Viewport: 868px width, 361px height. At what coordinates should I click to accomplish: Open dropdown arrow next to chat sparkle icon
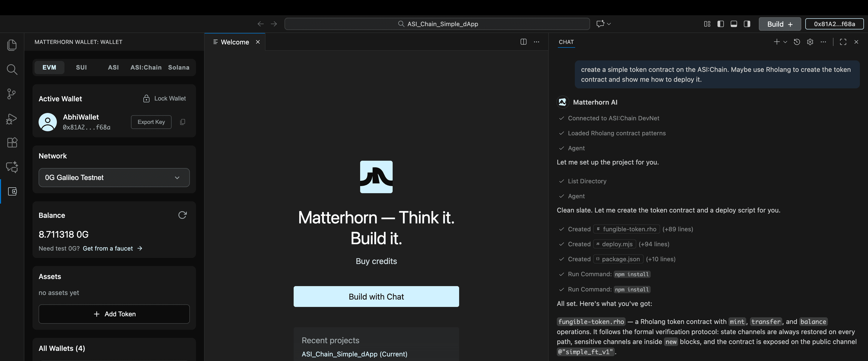tap(609, 24)
